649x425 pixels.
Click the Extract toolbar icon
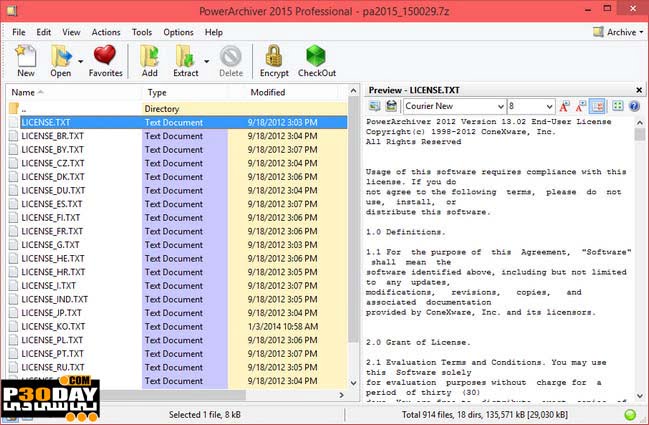[185, 61]
